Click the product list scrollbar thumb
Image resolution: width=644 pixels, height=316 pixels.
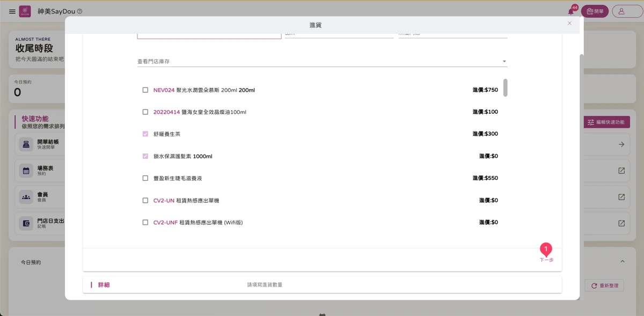[506, 87]
